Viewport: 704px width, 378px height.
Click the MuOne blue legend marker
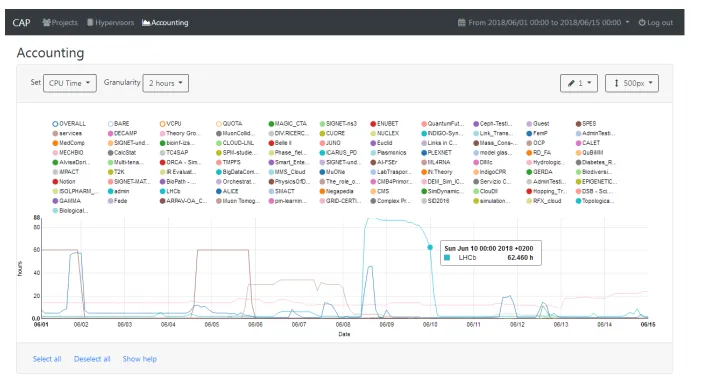click(x=322, y=172)
